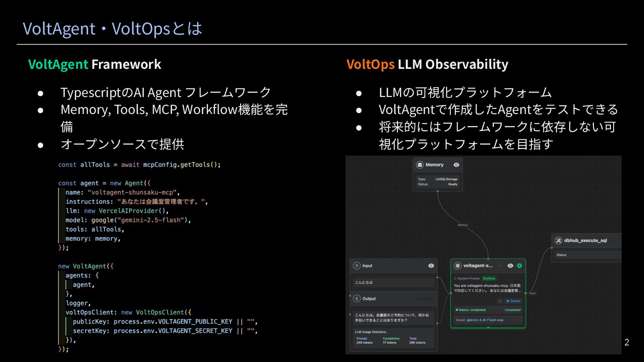Click the LLMの可視化プラットフォーム bullet
The image size is (644, 362).
click(x=465, y=93)
